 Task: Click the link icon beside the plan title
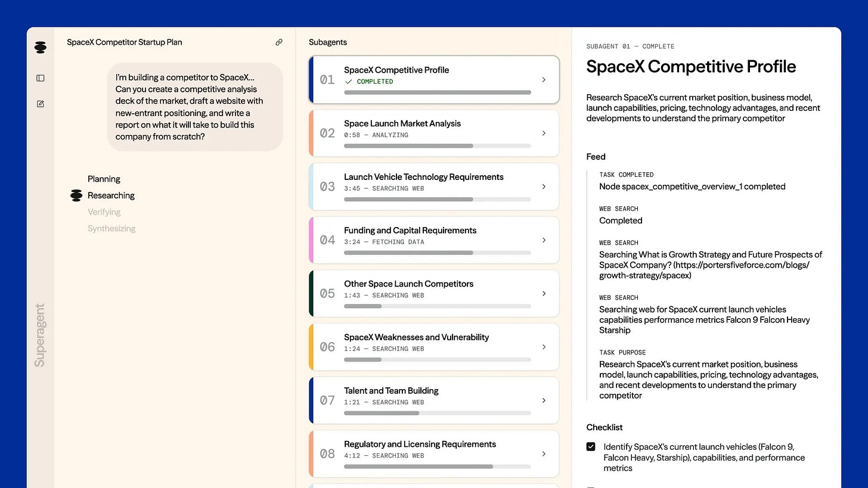click(278, 42)
